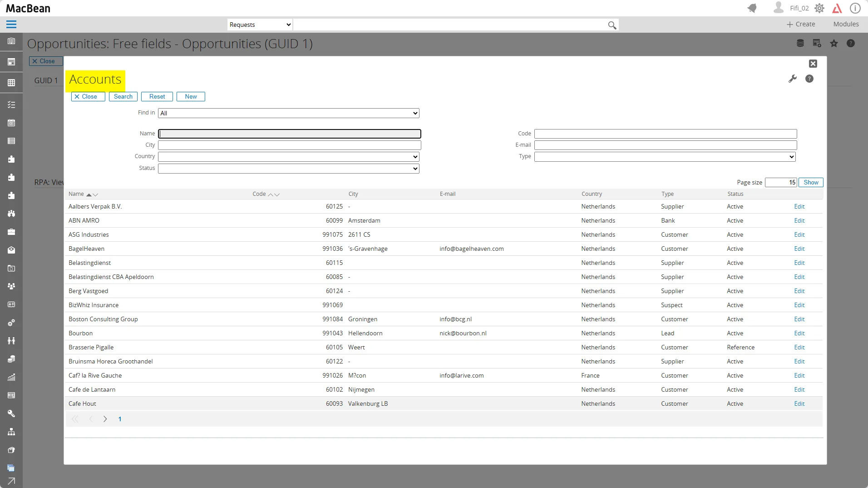Image resolution: width=868 pixels, height=488 pixels.
Task: Click Edit link for ABN AMRO row
Action: pyautogui.click(x=799, y=220)
